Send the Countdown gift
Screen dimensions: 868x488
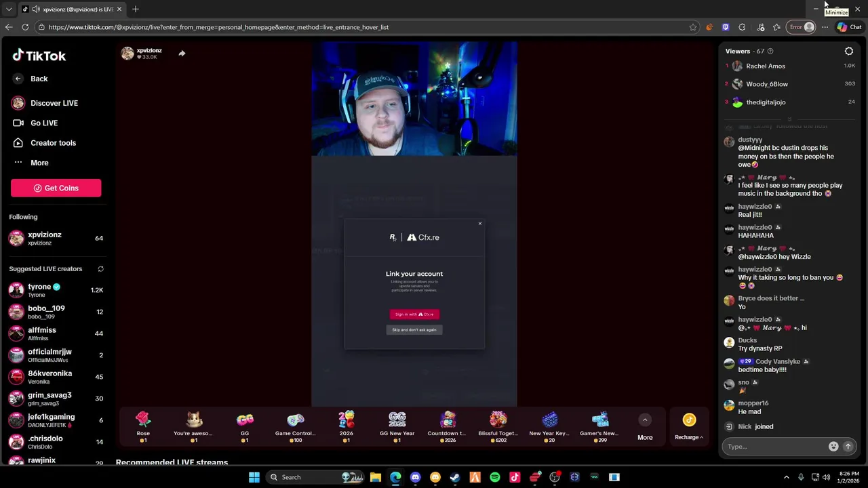448,427
